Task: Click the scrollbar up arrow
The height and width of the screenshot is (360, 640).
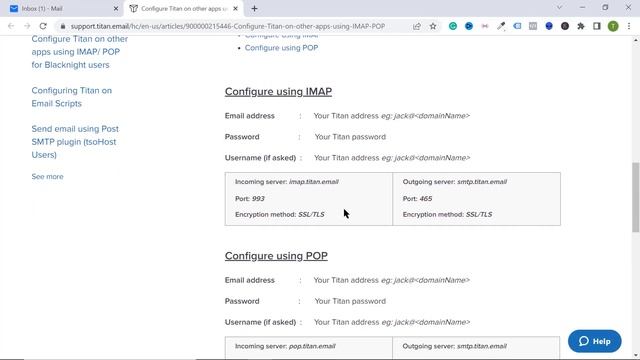Action: pyautogui.click(x=636, y=40)
